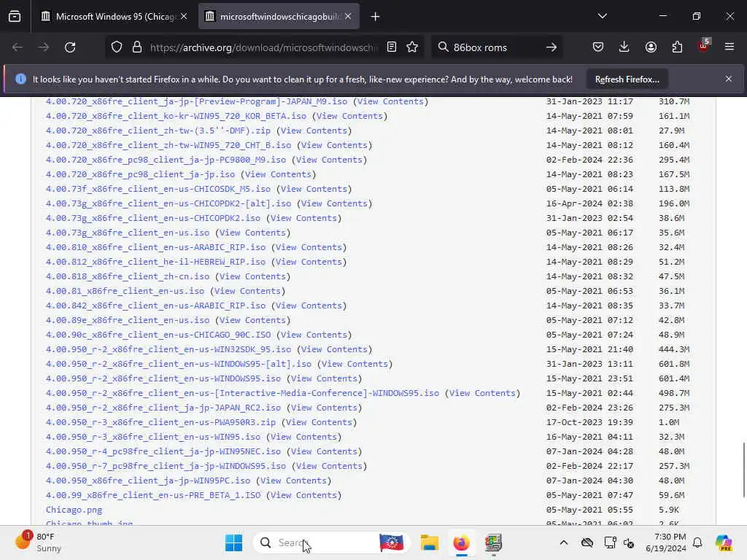This screenshot has width=747, height=560.
Task: Open the muted volume tray icon
Action: 629,542
